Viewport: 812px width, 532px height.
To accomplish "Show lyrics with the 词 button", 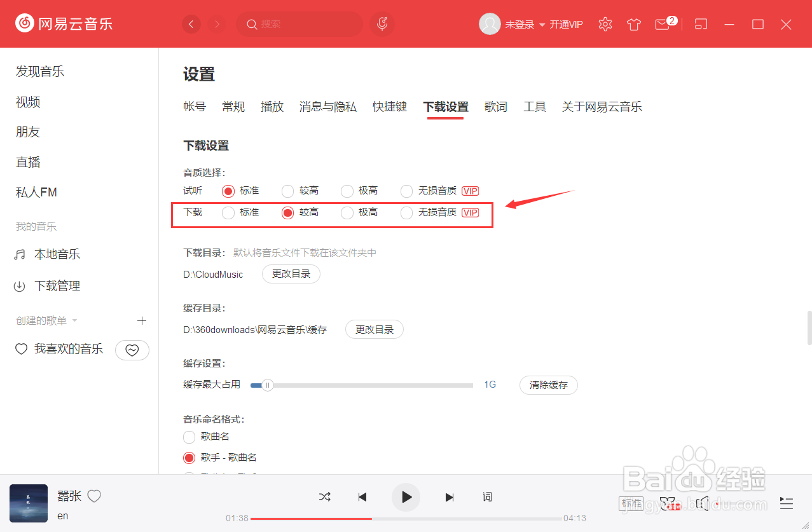I will [487, 497].
